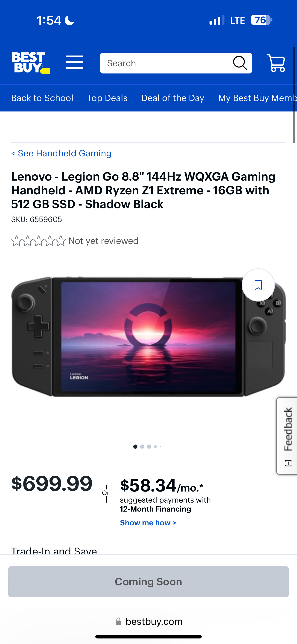Open the Best Buy logo home link
This screenshot has width=297, height=644.
[x=30, y=63]
